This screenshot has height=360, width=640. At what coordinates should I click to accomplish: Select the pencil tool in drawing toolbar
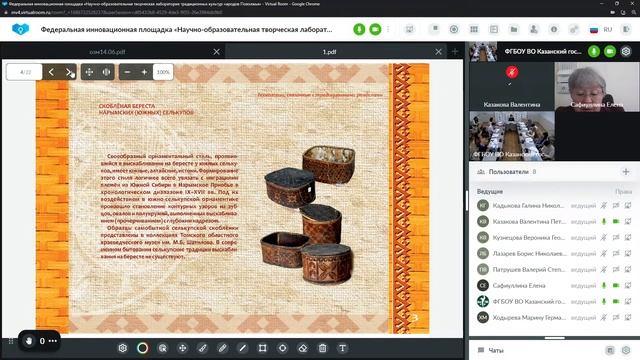tap(222, 348)
